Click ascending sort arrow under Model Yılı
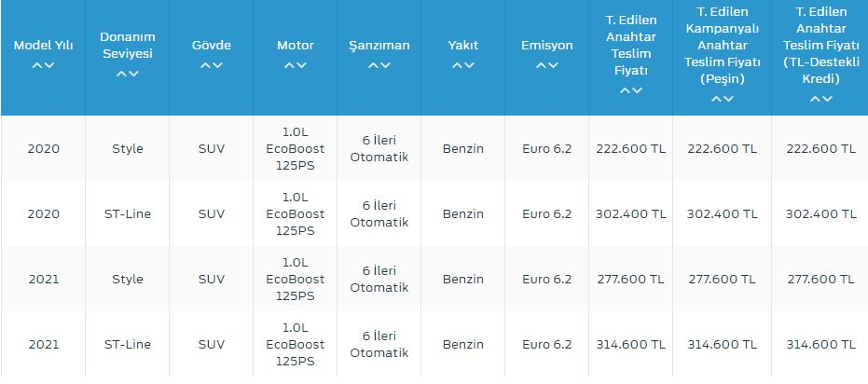868x384 pixels. 37,65
